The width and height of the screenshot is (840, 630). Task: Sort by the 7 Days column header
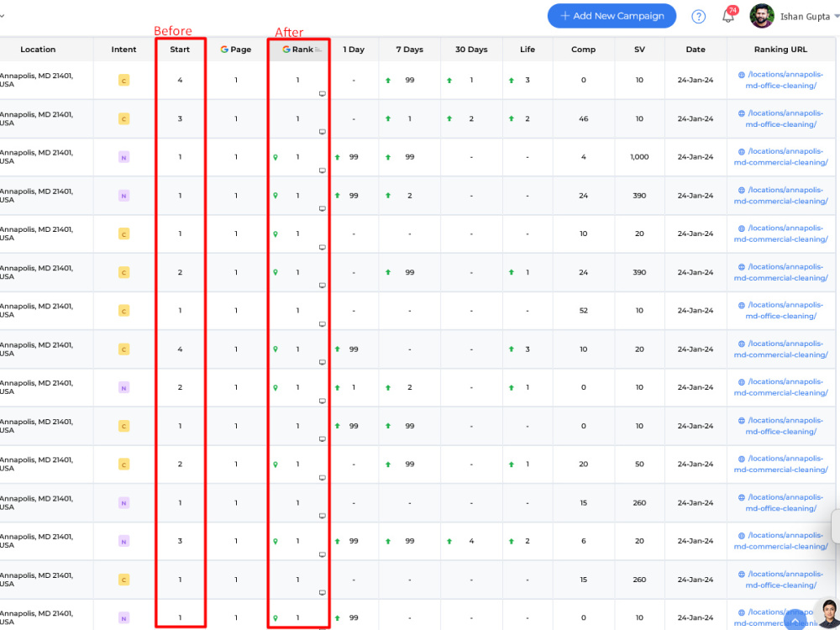(x=410, y=50)
